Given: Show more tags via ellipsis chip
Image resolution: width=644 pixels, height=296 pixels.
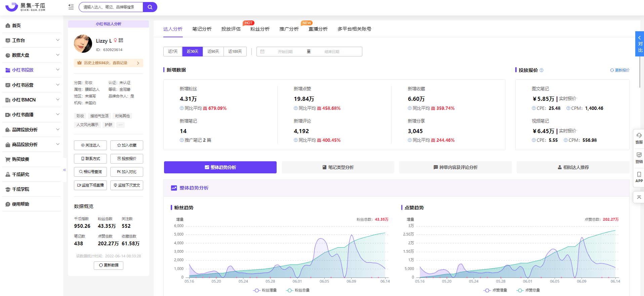Looking at the screenshot, I should tap(121, 125).
